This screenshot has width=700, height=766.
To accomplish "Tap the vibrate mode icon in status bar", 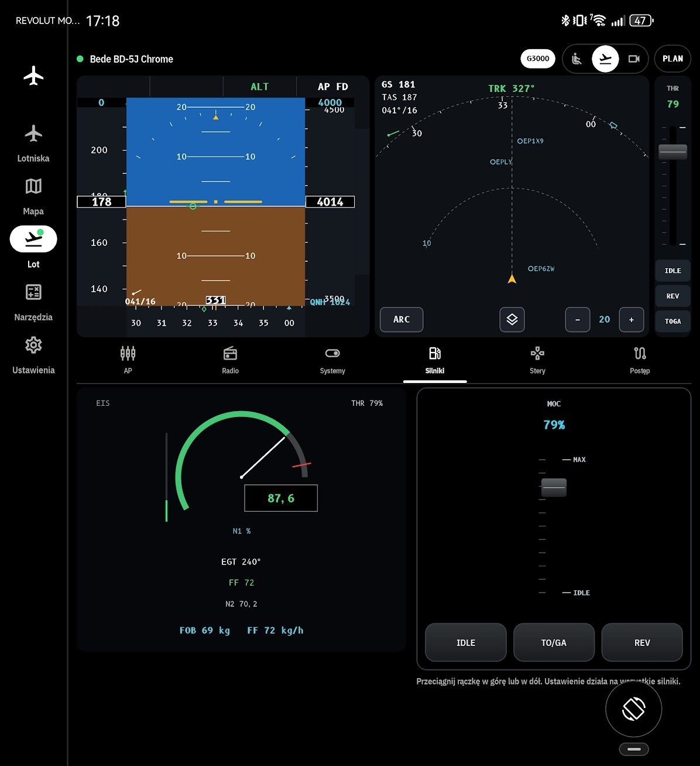I will tap(580, 20).
